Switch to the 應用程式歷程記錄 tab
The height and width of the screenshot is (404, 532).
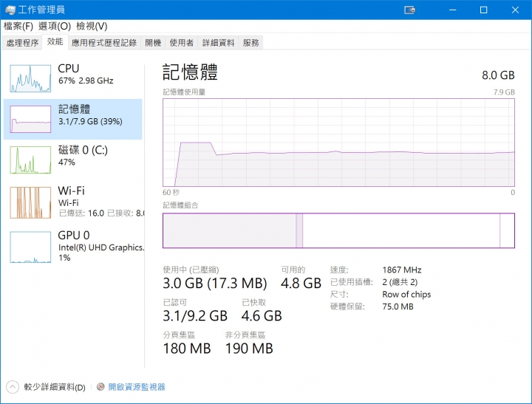click(104, 43)
